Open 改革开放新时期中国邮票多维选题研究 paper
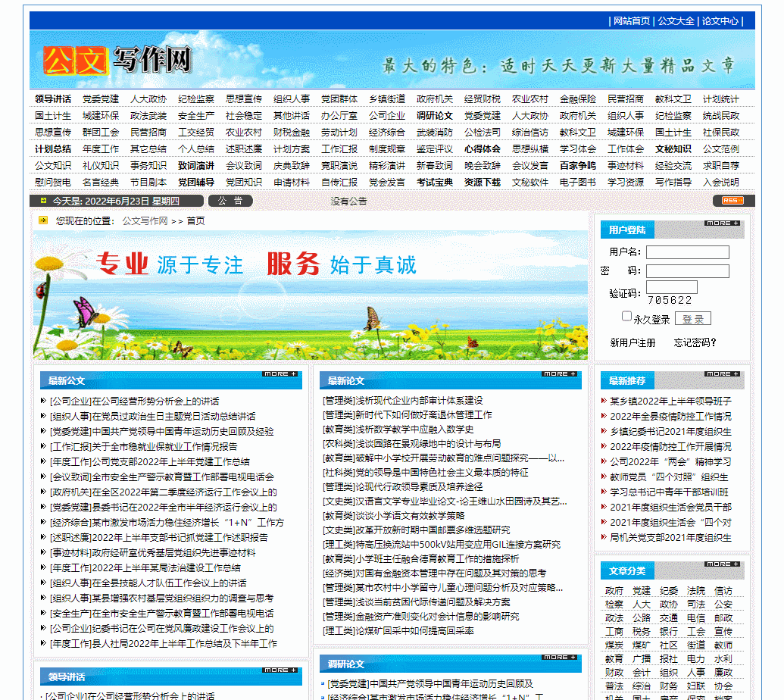This screenshot has width=784, height=700. pyautogui.click(x=433, y=530)
